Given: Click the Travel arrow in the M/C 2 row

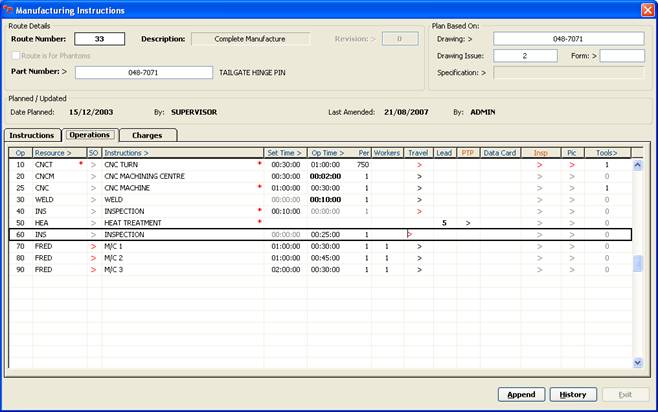Looking at the screenshot, I should pyautogui.click(x=419, y=258).
